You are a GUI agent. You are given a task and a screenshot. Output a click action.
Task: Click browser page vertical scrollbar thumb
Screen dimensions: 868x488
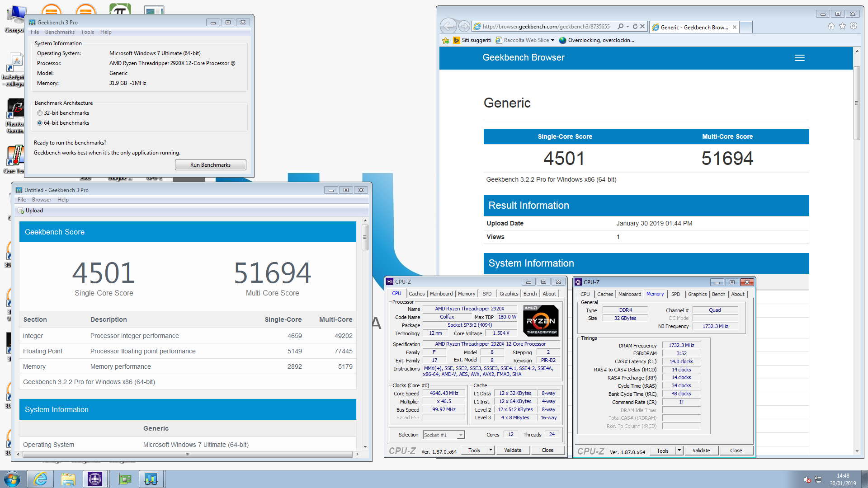[857, 103]
